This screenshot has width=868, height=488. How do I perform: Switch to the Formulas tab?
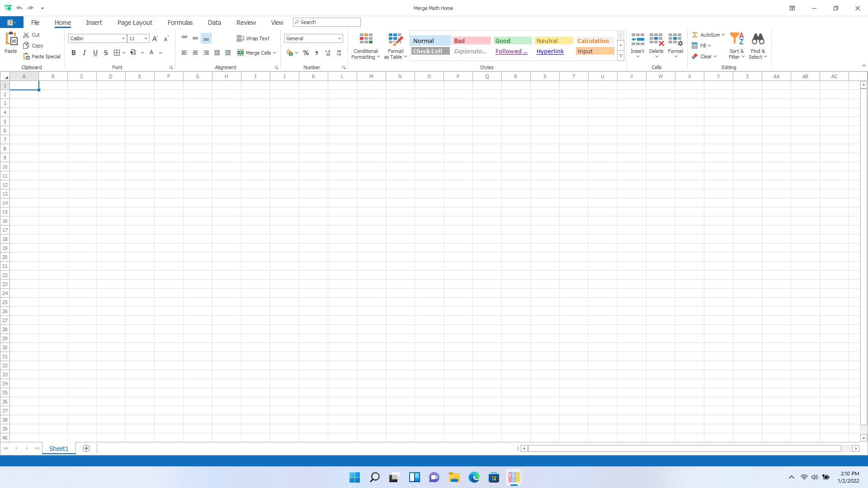point(180,23)
